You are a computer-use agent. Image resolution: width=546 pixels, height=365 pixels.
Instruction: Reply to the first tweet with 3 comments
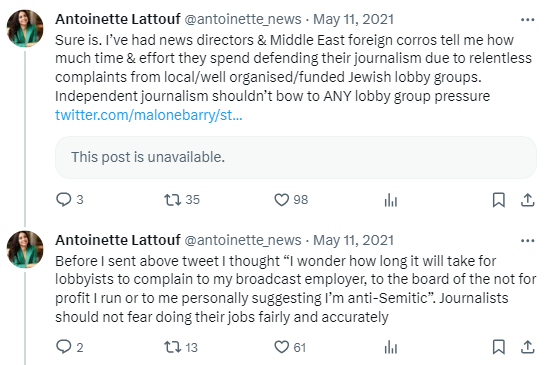64,200
